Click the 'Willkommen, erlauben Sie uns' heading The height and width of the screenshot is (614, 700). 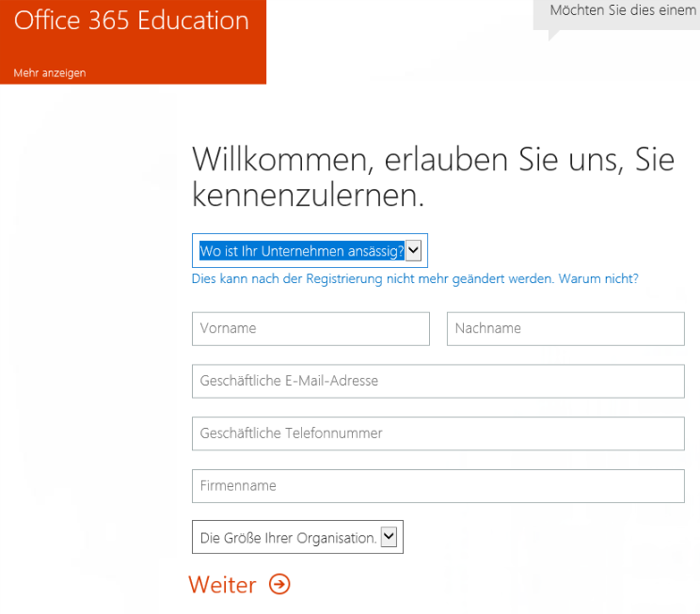[433, 177]
